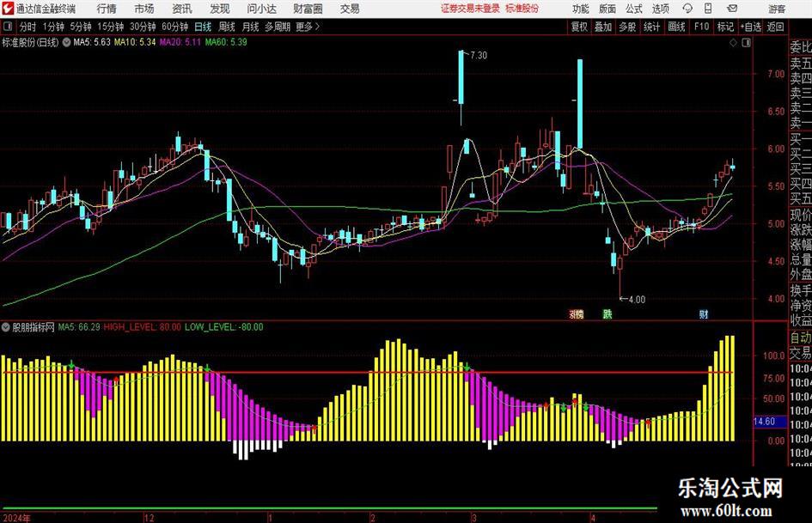Open the 版面 menu

tap(607, 9)
